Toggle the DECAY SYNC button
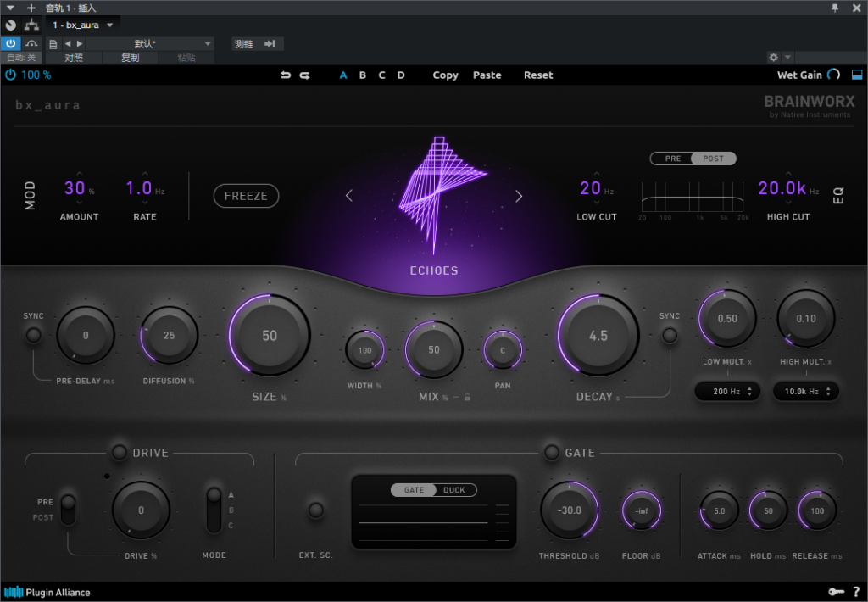This screenshot has width=868, height=602. [x=670, y=335]
